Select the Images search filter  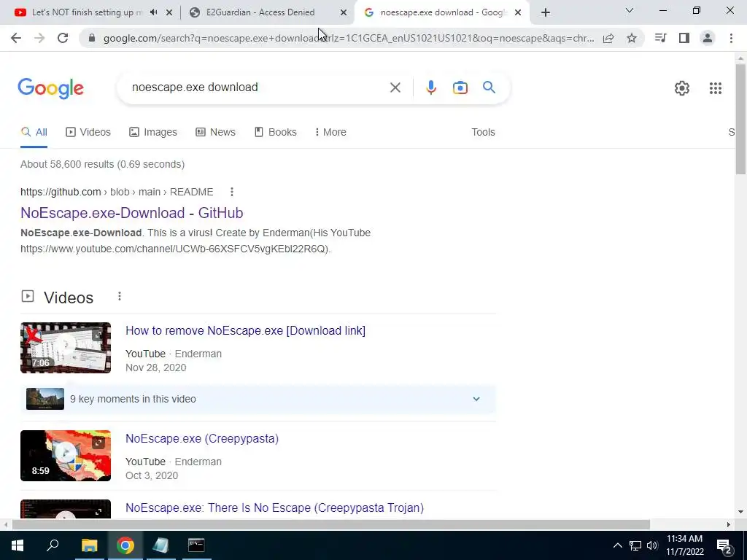pos(153,132)
